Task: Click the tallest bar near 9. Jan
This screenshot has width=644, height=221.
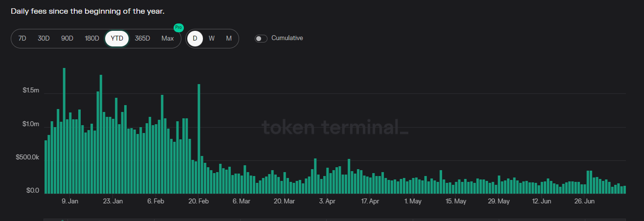Action: click(64, 131)
